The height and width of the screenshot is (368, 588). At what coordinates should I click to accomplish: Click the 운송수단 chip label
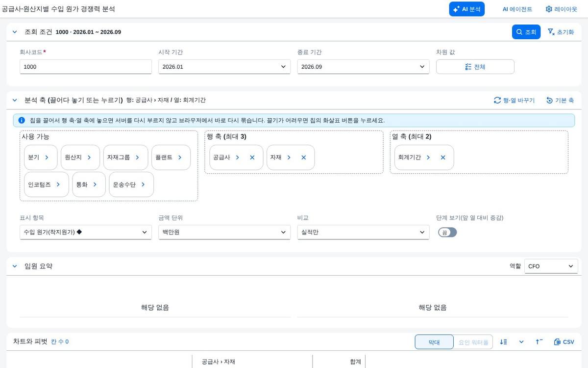click(124, 184)
